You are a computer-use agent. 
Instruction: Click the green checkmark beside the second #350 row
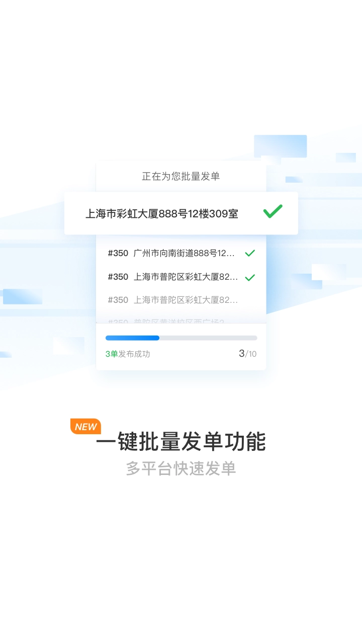(250, 277)
